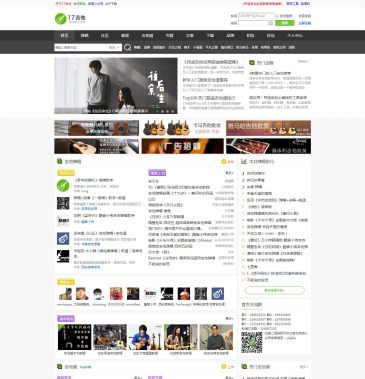Click into the username input field

tap(256, 16)
